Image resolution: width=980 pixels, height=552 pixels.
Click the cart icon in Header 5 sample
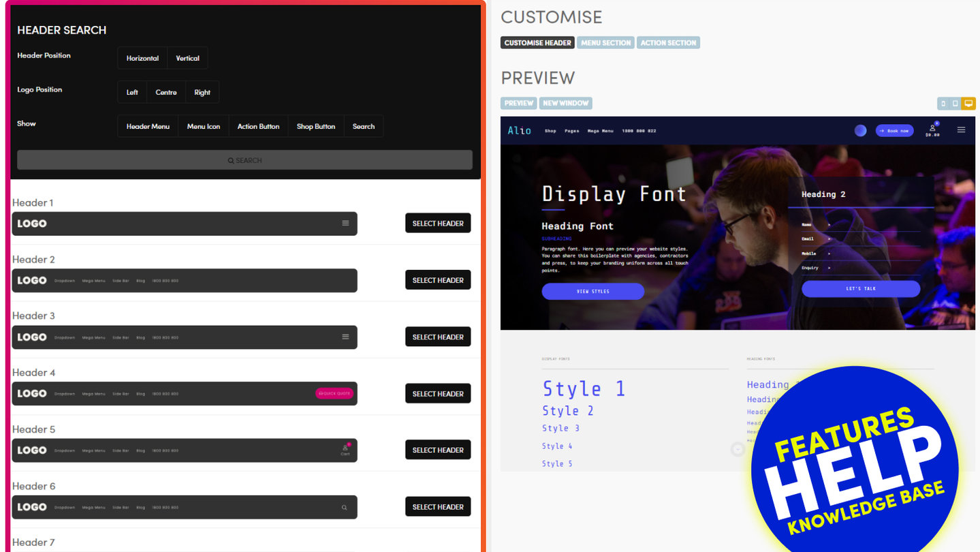[x=345, y=449]
